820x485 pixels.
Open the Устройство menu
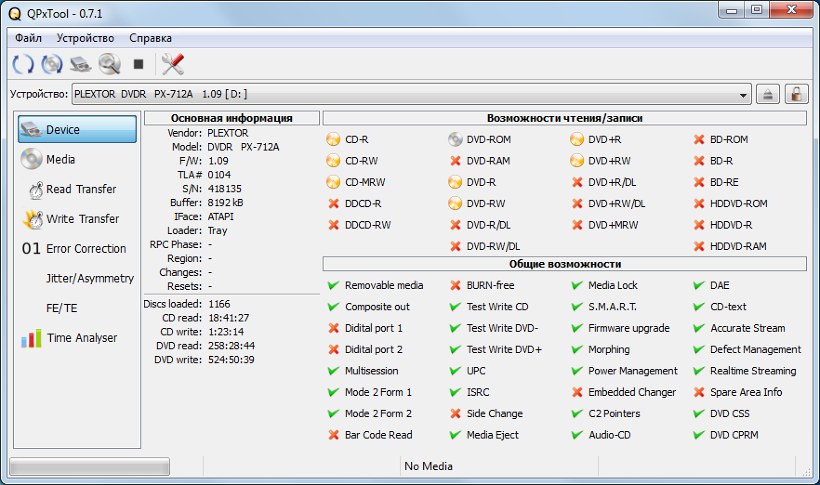85,38
